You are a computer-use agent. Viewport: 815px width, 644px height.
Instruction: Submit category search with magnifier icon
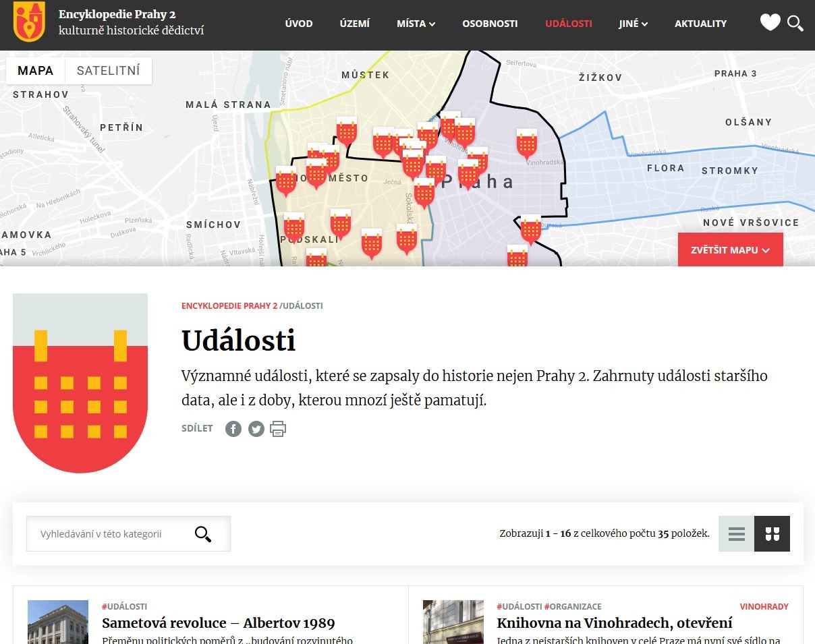tap(203, 534)
